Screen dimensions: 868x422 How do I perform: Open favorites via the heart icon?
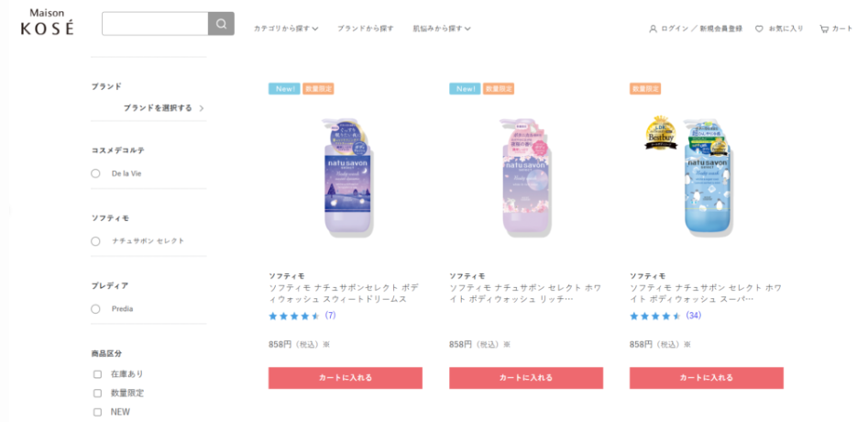click(x=759, y=28)
